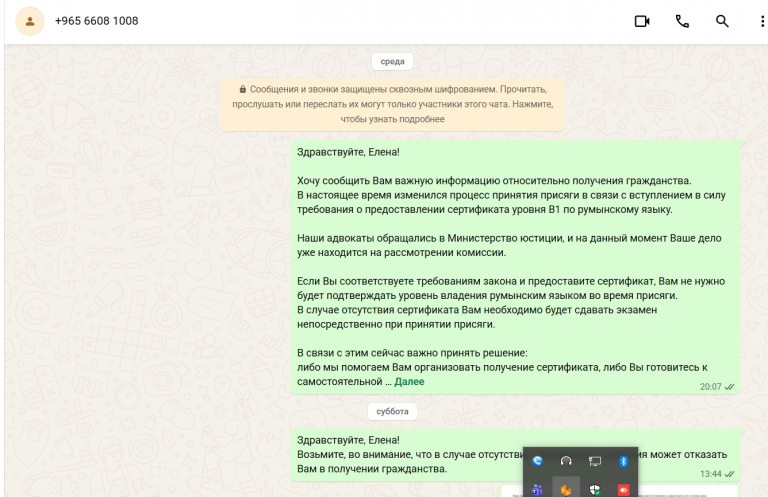
Task: Select the long Wednesday message bubble
Action: [x=516, y=267]
